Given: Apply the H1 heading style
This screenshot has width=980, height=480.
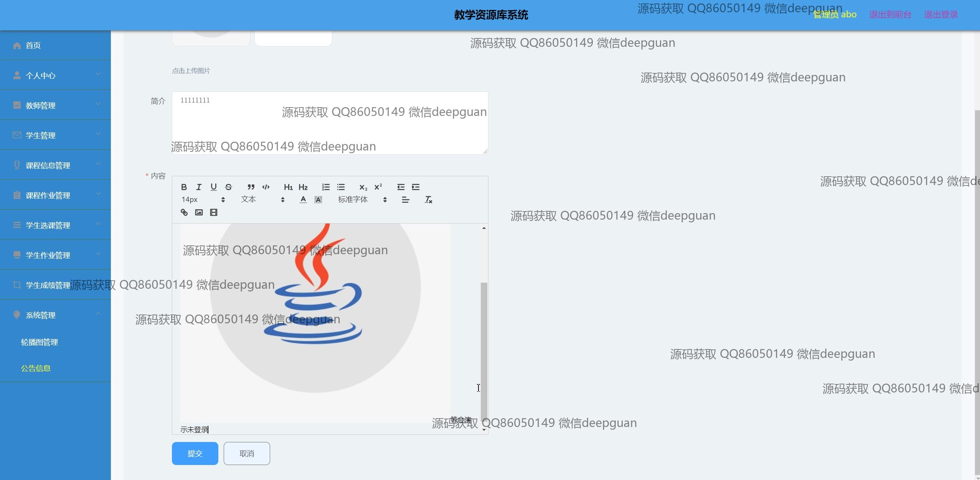Looking at the screenshot, I should point(289,187).
